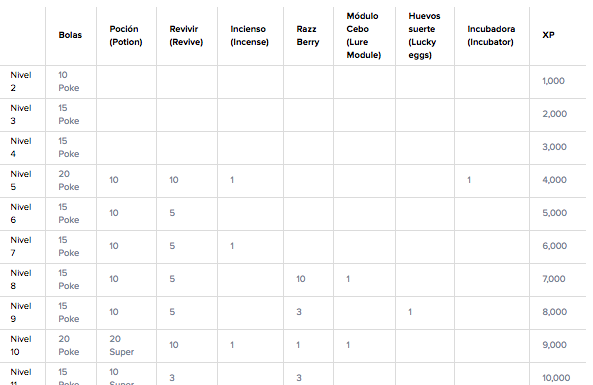Click the Nivel 5 row label
Viewport: 593px width, 385px height.
[21, 180]
